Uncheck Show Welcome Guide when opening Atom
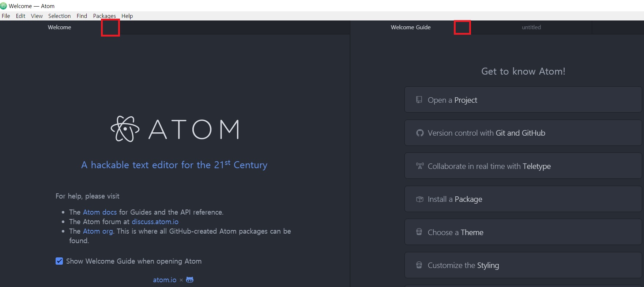This screenshot has width=644, height=287. point(59,261)
